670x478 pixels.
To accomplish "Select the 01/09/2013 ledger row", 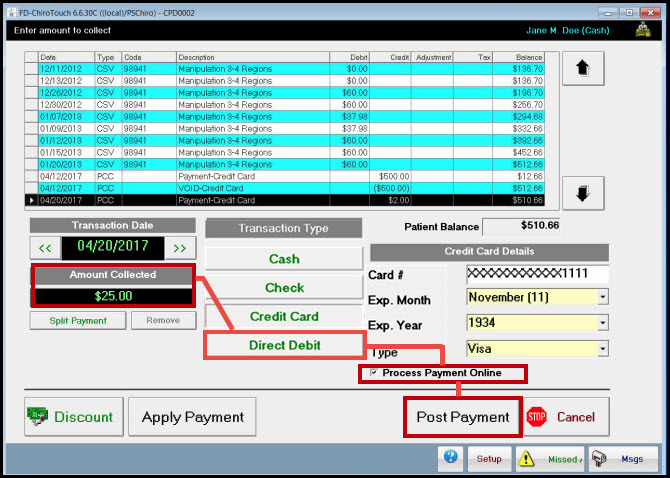I will (285, 129).
